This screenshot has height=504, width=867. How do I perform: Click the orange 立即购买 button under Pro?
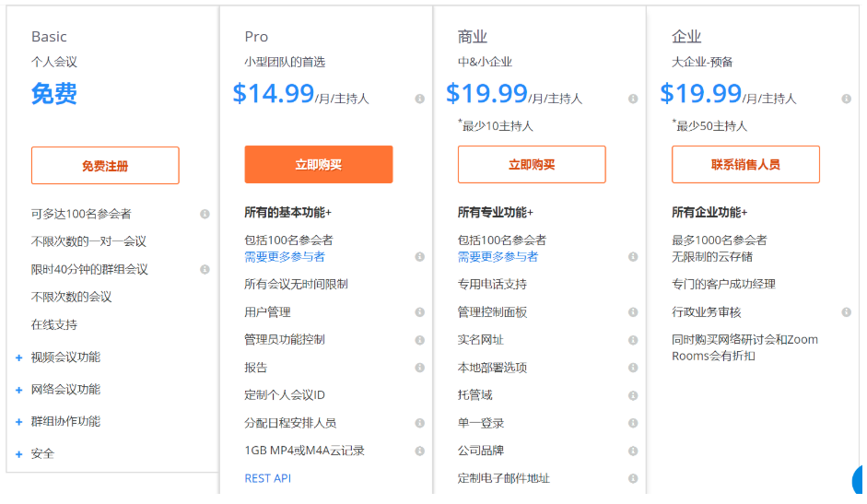(319, 164)
